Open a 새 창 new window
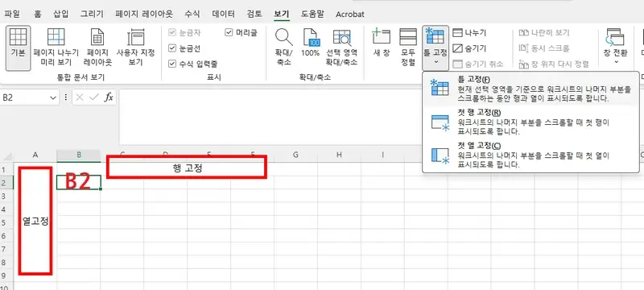 coord(381,43)
